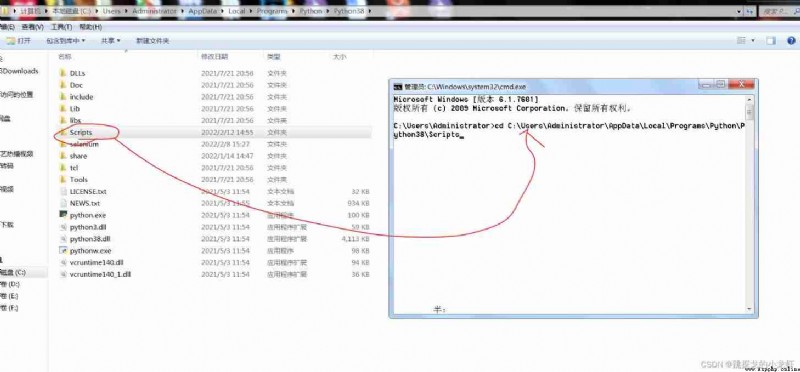This screenshot has width=800, height=372.
Task: Open the 包含到库中 dropdown
Action: 65,40
